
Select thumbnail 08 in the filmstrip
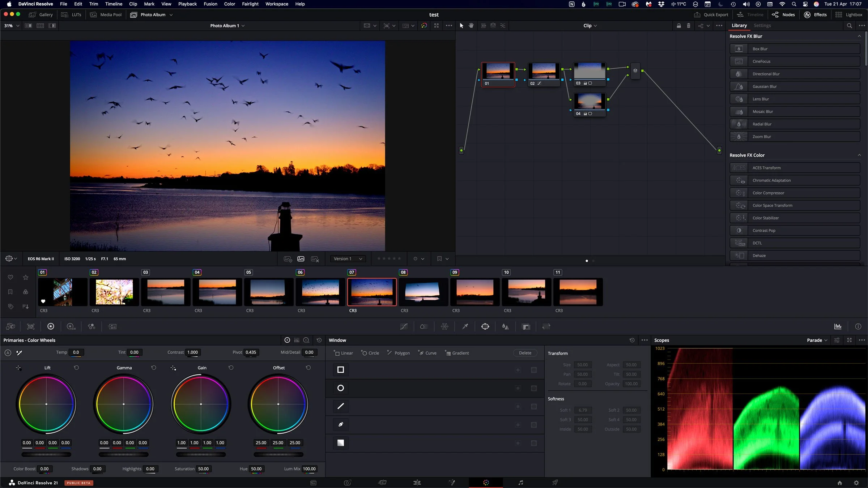(x=423, y=292)
